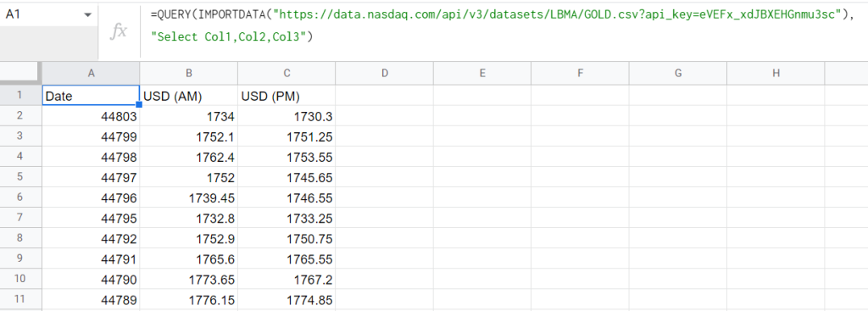868x311 pixels.
Task: Select column E header
Action: [x=482, y=73]
